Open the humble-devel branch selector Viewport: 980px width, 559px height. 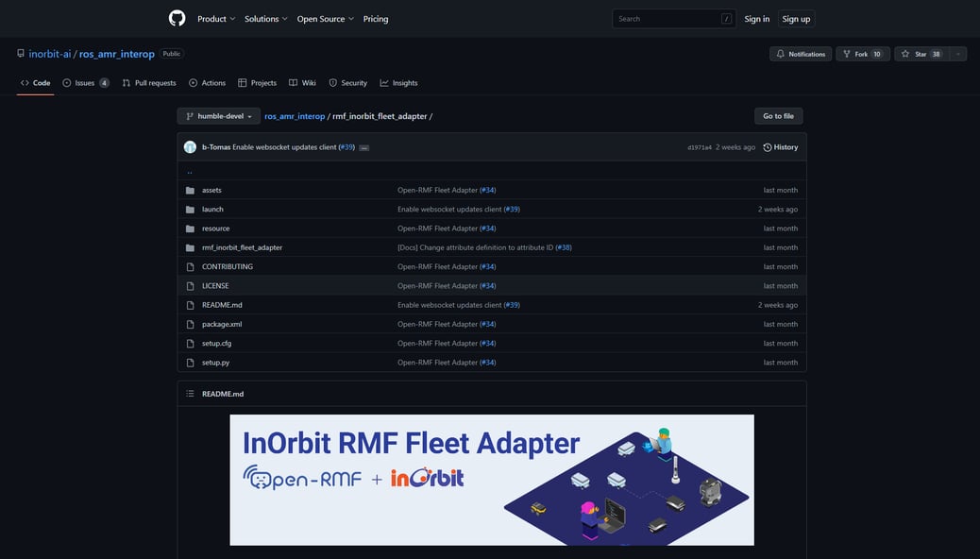216,114
